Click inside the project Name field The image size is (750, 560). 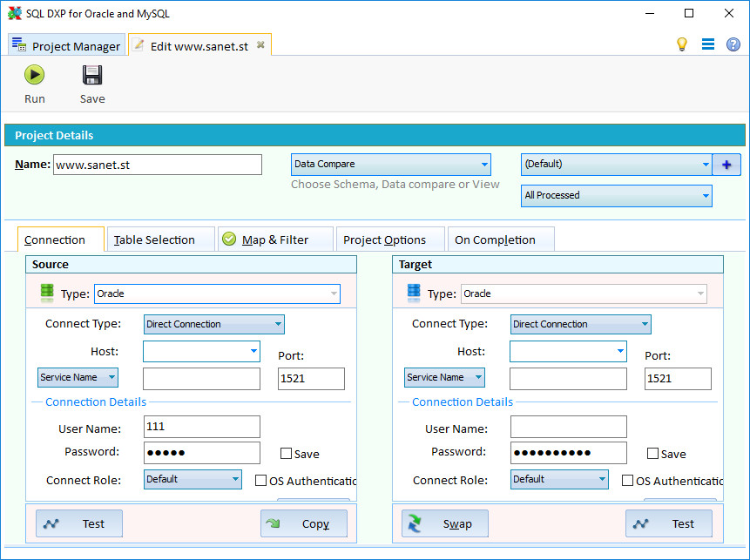coord(157,164)
